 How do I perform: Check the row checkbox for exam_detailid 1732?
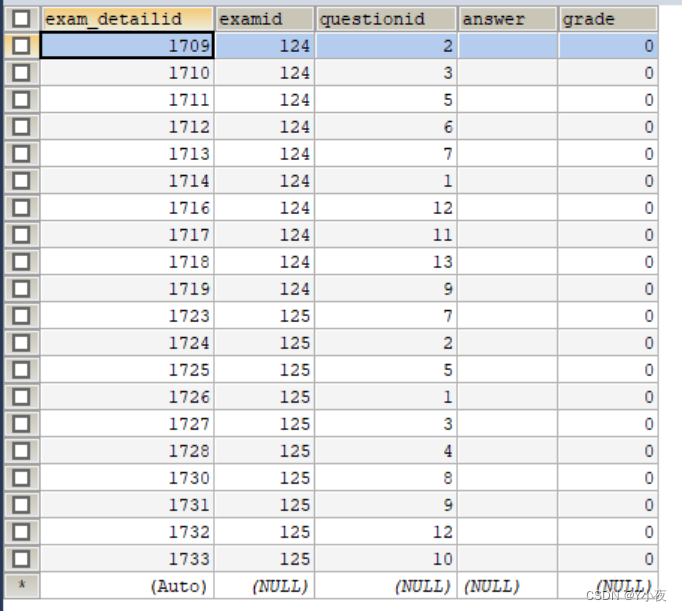(x=21, y=532)
